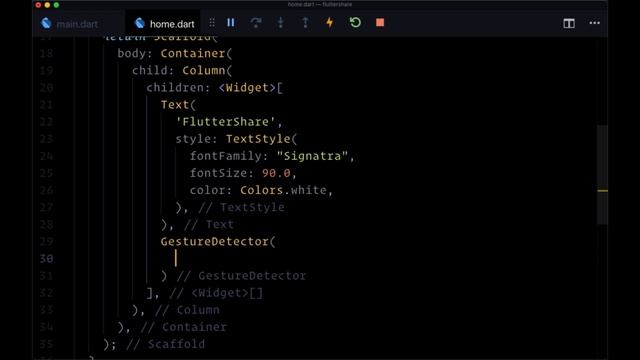640x360 pixels.
Task: Click the Step Over debug icon
Action: 256,23
